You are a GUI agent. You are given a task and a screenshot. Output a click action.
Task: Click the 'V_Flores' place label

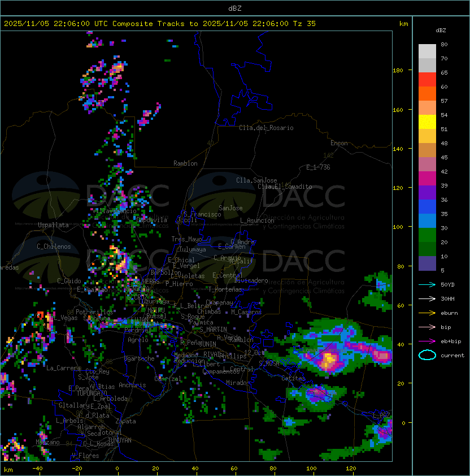coord(85,456)
